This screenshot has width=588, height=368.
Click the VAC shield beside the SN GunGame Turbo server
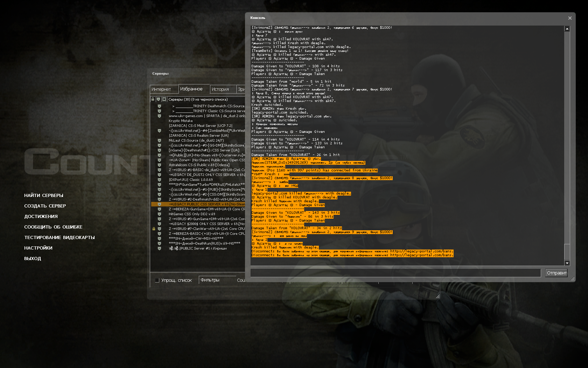click(159, 185)
